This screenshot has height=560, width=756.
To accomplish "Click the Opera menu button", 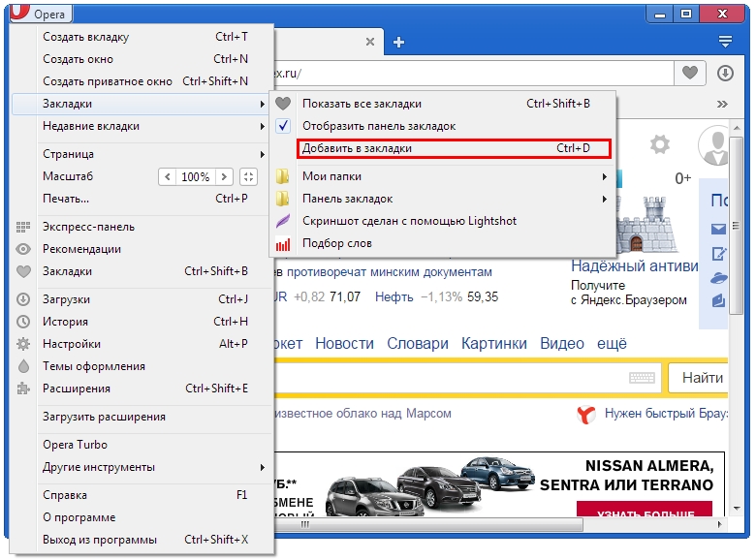I will [x=41, y=13].
